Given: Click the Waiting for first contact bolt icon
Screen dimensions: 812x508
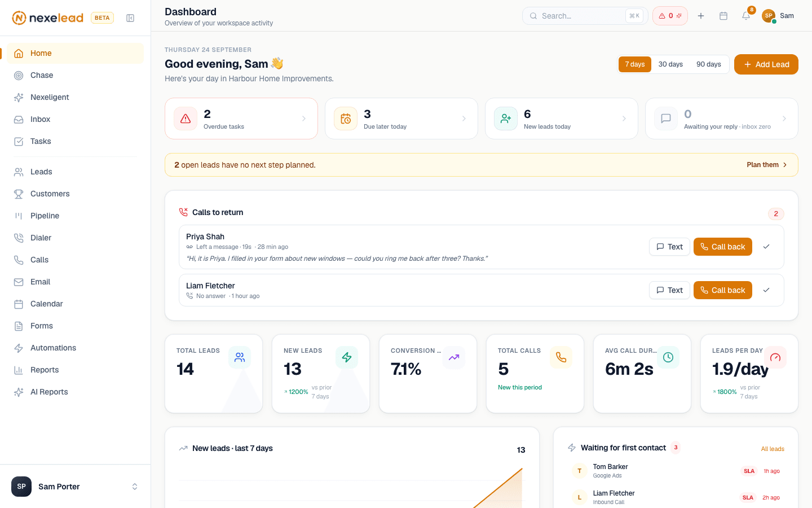Looking at the screenshot, I should (x=572, y=448).
